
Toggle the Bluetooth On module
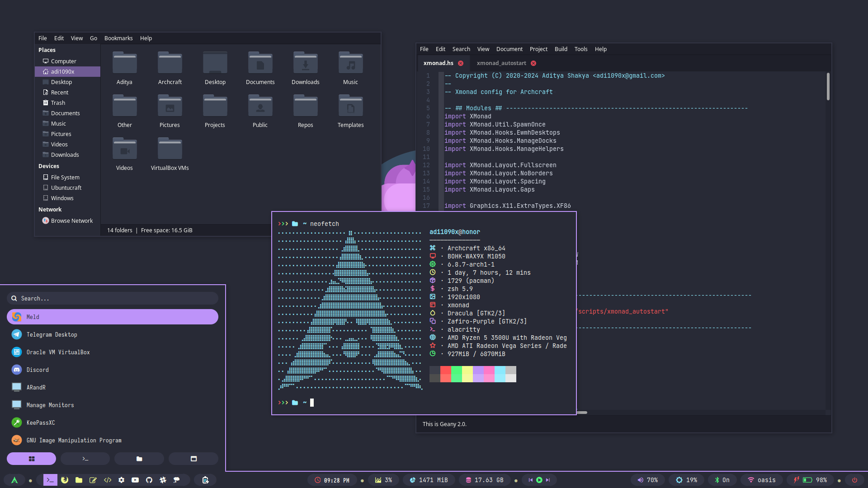click(722, 480)
